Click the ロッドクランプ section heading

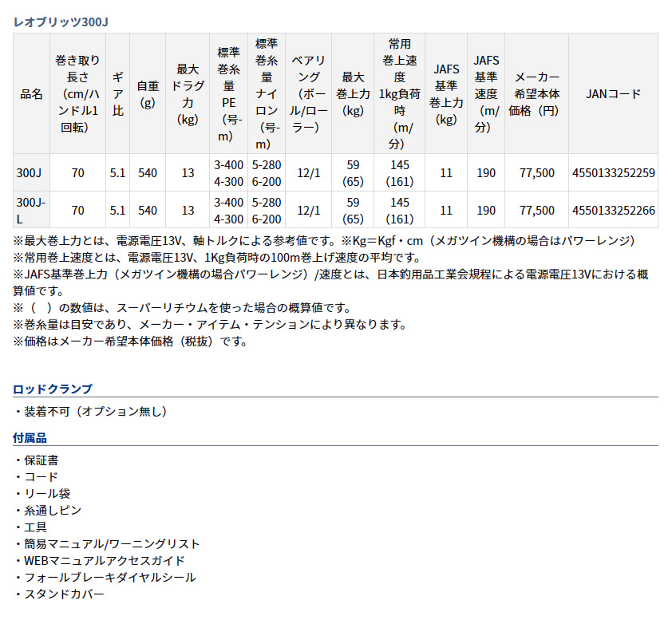click(53, 389)
